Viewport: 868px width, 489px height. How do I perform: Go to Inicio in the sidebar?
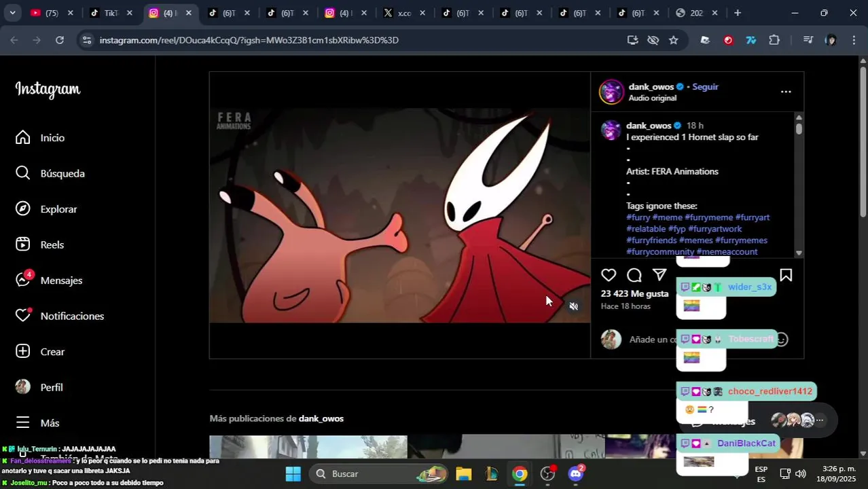pyautogui.click(x=41, y=138)
